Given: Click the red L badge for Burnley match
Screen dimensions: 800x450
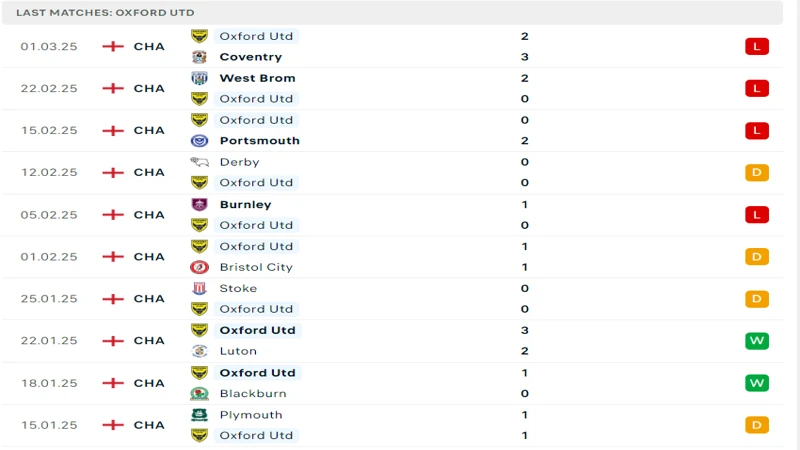Looking at the screenshot, I should [x=757, y=215].
